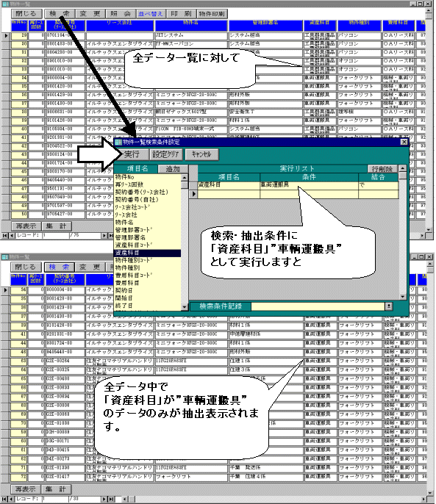Click the 追加 button beside 項目名
The image size is (436, 504).
tap(173, 169)
